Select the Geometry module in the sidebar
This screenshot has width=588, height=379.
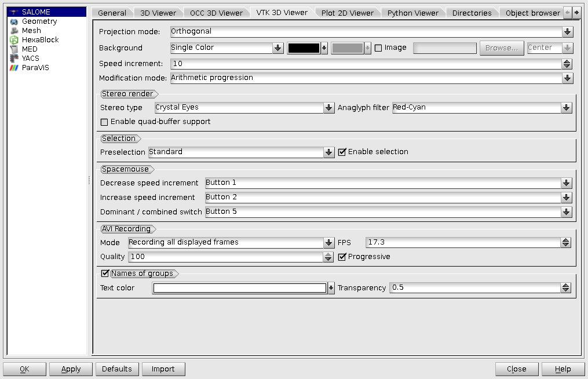tap(39, 21)
